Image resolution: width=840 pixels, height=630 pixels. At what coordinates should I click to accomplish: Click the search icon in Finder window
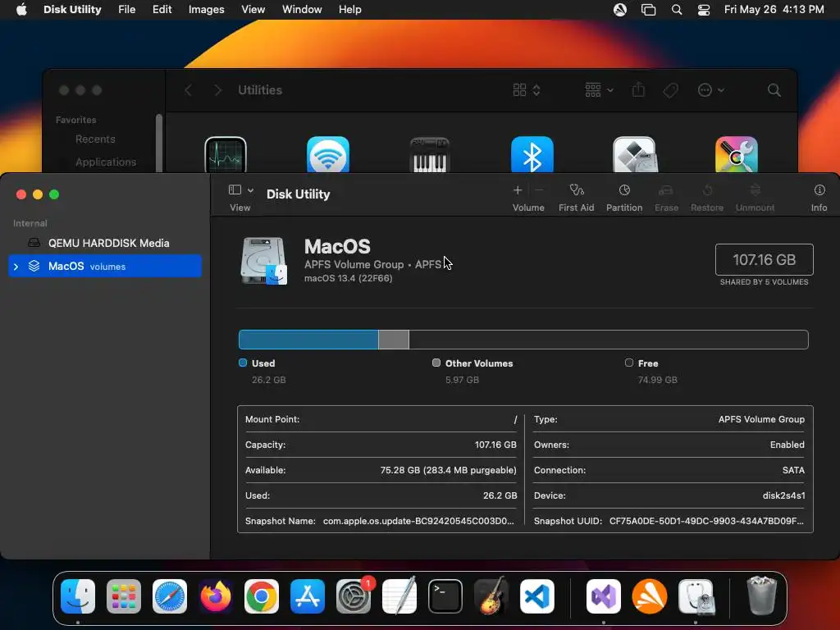point(774,90)
